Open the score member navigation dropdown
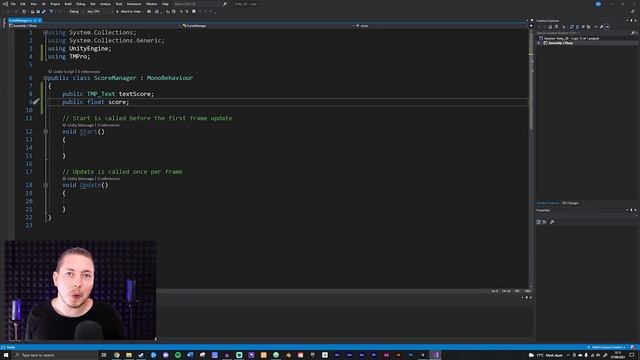 (x=441, y=26)
